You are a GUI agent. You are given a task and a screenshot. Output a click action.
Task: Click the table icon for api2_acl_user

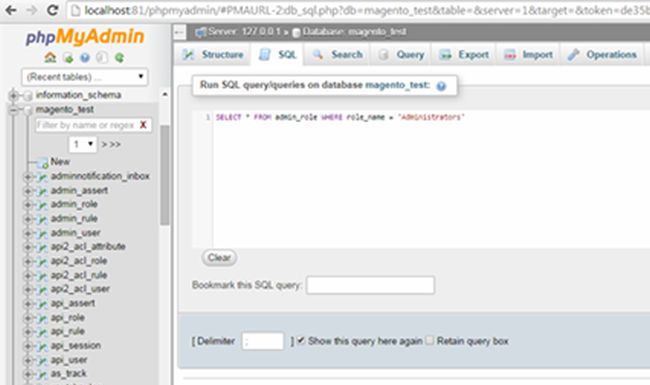click(x=42, y=290)
